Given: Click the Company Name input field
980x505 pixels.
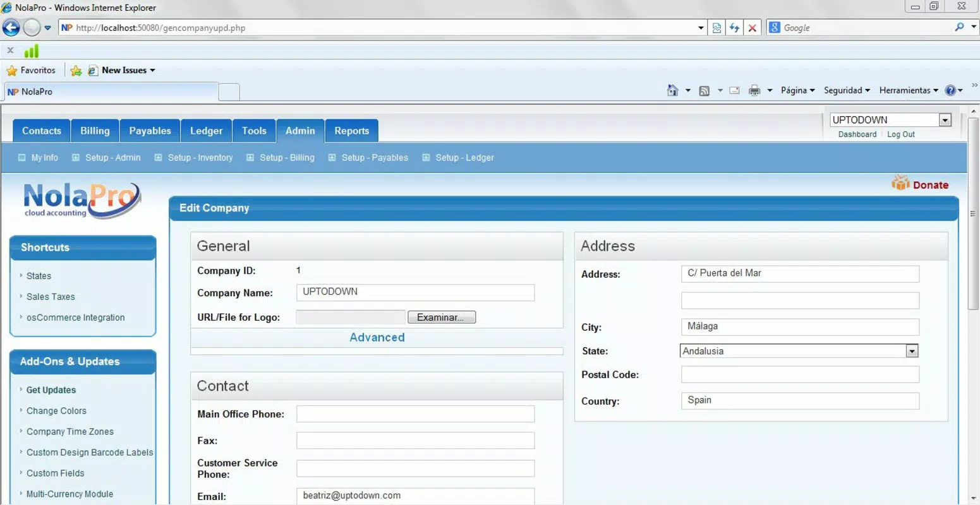Looking at the screenshot, I should tap(415, 292).
